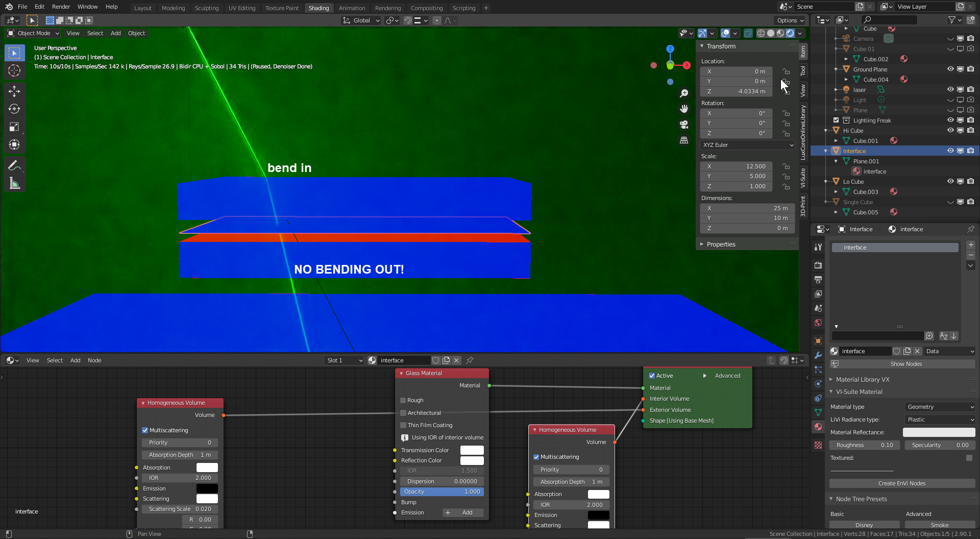The width and height of the screenshot is (980, 539).
Task: Activate the Annotate pencil tool
Action: click(x=14, y=166)
